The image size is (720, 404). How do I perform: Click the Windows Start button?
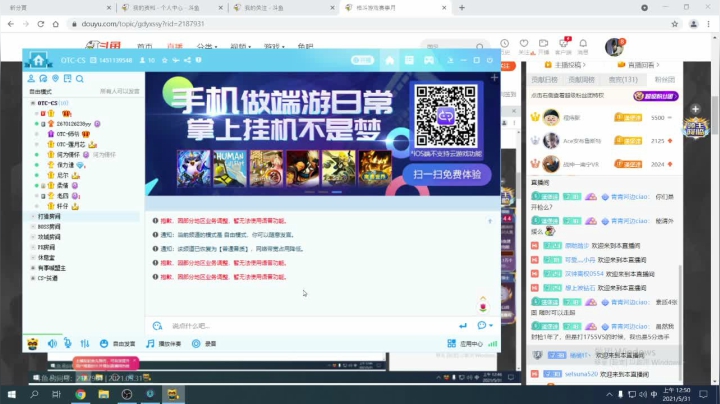click(x=11, y=394)
